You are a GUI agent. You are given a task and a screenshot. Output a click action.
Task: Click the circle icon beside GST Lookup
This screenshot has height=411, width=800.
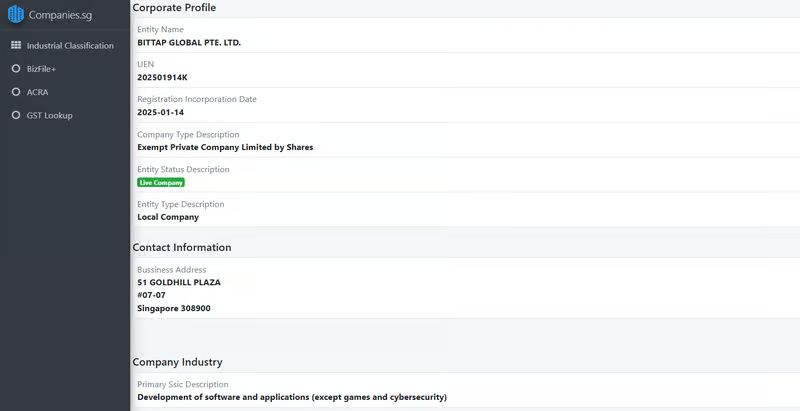pyautogui.click(x=16, y=115)
